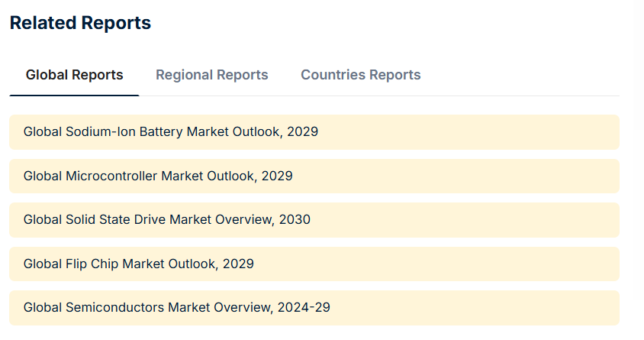Click year 2030 in Solid State Drive title
The height and width of the screenshot is (340, 644).
295,220
